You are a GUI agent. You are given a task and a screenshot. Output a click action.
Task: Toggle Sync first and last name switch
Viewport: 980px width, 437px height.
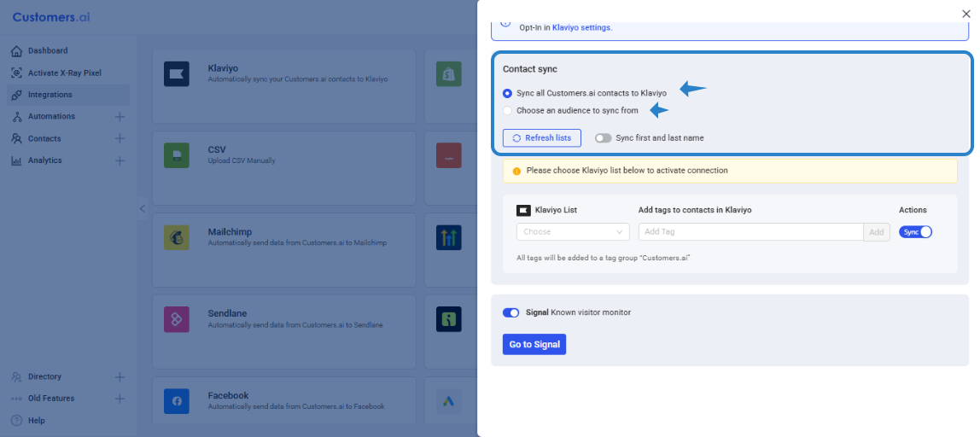coord(604,137)
